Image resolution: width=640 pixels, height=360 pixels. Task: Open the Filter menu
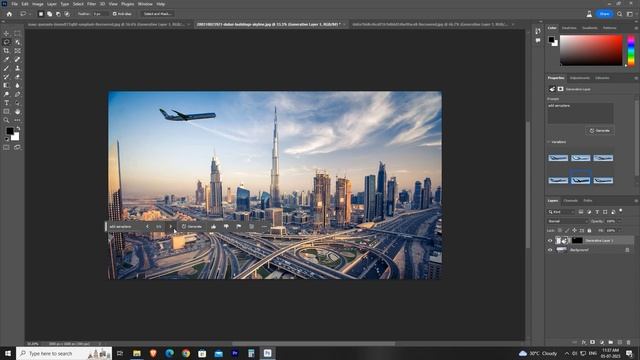pos(91,4)
